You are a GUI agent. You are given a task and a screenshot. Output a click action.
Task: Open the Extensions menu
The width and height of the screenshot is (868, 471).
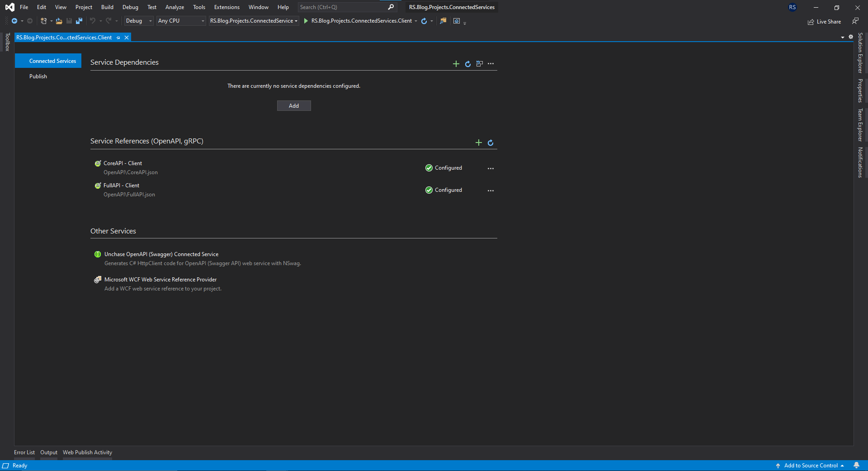pos(227,7)
